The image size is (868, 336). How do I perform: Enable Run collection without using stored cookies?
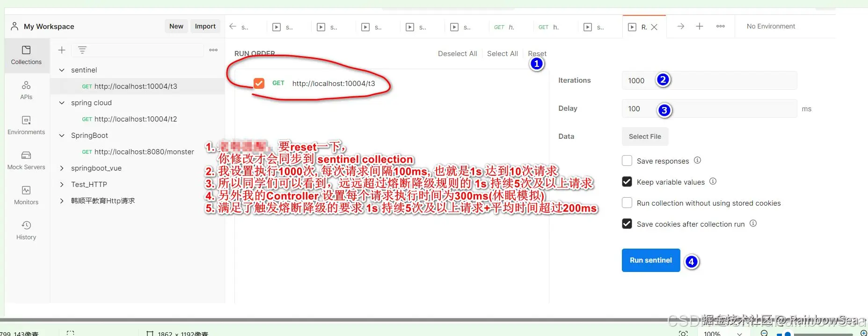[627, 203]
